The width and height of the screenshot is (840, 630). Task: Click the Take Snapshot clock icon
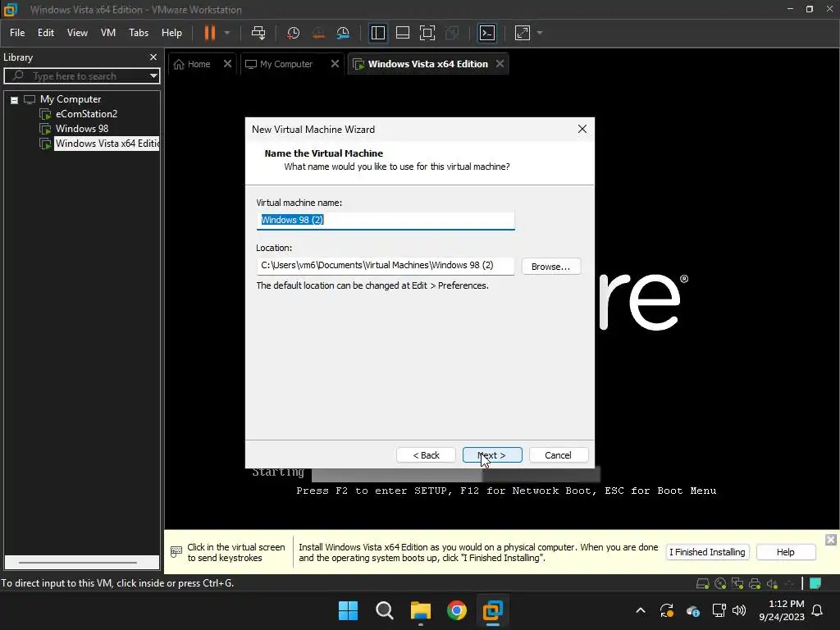coord(293,33)
